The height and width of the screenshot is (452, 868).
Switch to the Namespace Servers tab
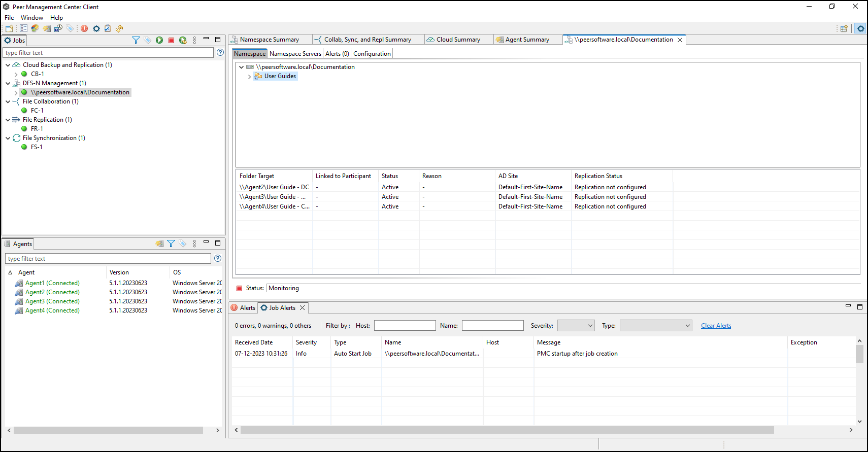[295, 54]
